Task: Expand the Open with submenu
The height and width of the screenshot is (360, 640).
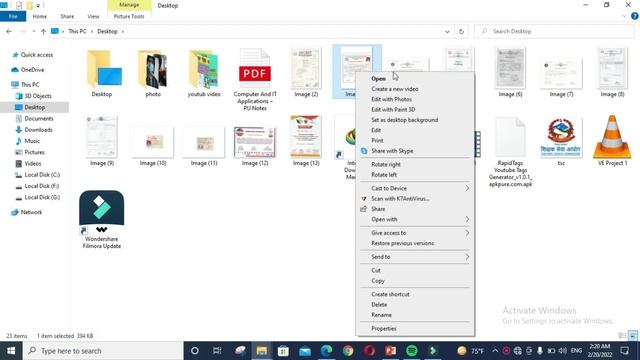Action: click(x=415, y=219)
